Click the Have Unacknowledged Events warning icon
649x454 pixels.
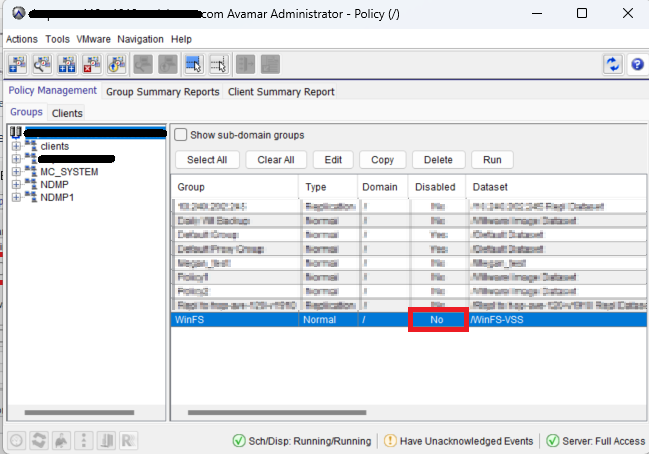pyautogui.click(x=391, y=440)
